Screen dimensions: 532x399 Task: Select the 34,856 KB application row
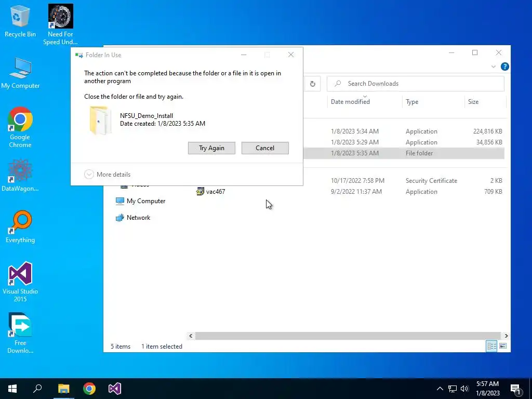(x=404, y=142)
